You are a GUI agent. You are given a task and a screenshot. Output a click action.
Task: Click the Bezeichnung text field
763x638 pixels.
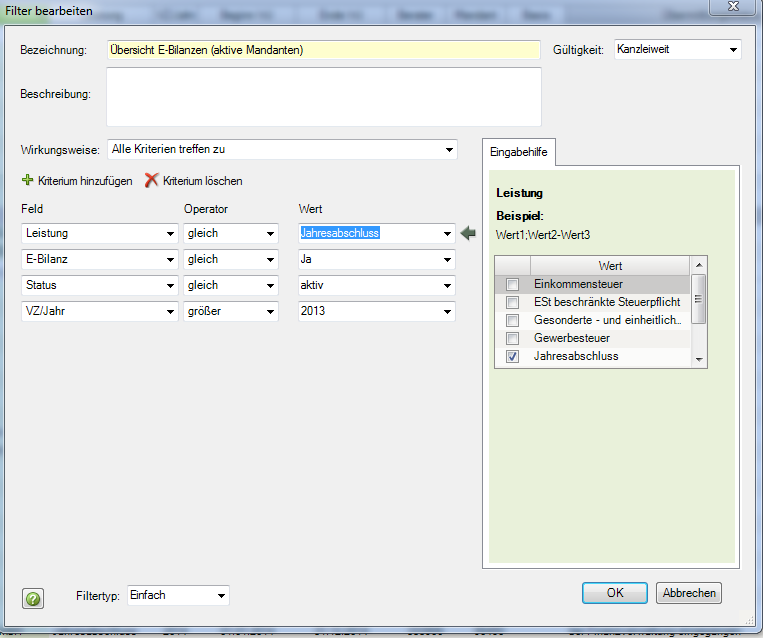point(324,50)
